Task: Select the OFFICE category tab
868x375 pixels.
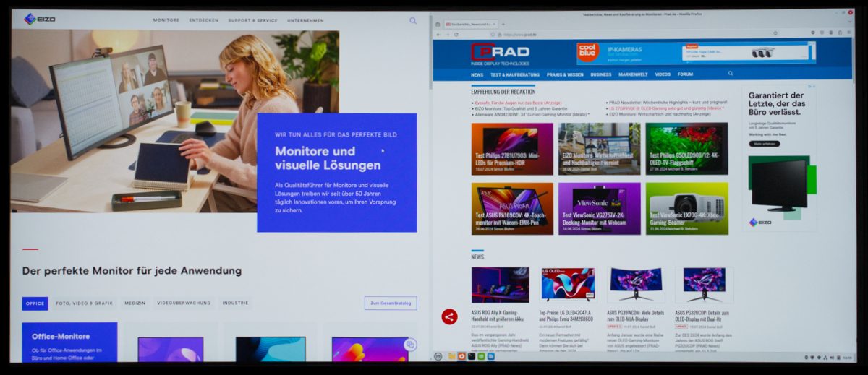Action: pos(35,303)
